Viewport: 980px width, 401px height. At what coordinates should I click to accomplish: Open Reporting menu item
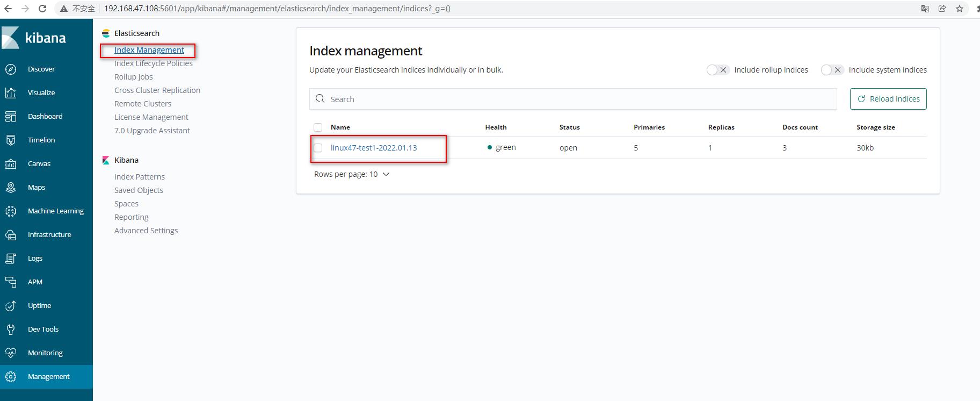pos(132,217)
